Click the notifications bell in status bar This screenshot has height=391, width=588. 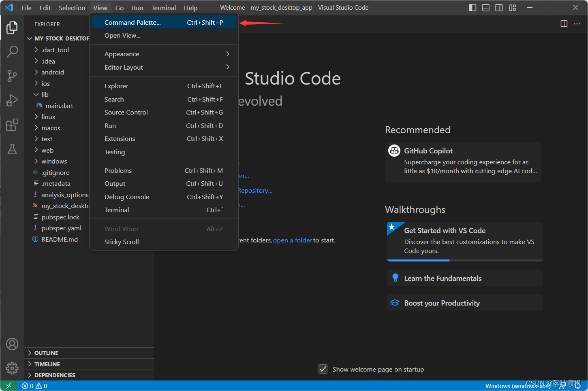(578, 386)
